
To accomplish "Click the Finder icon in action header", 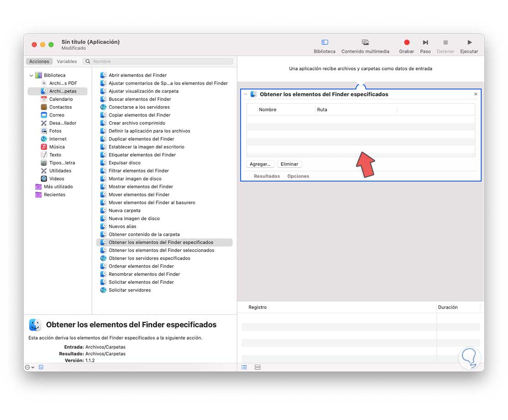I will pos(254,94).
